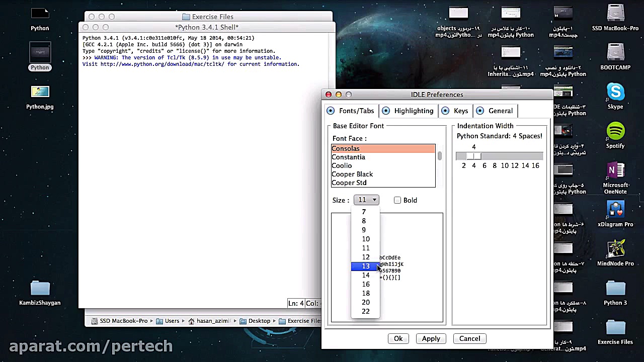Open the Spotify desktop icon
The image size is (644, 362).
coord(615,132)
